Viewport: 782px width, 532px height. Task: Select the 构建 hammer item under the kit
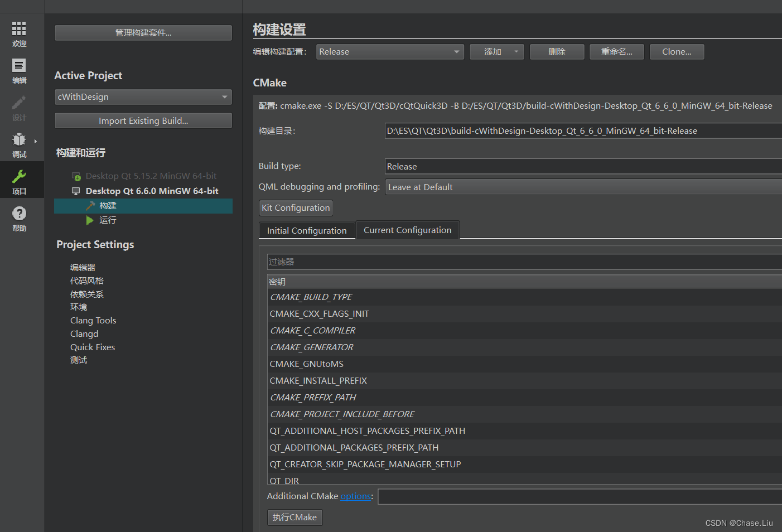109,205
